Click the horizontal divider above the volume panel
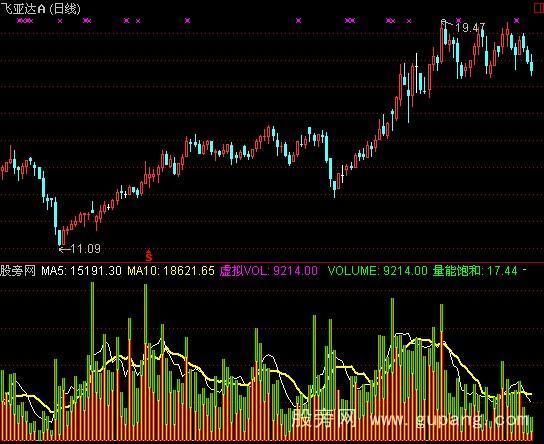This screenshot has width=544, height=444. point(272,263)
